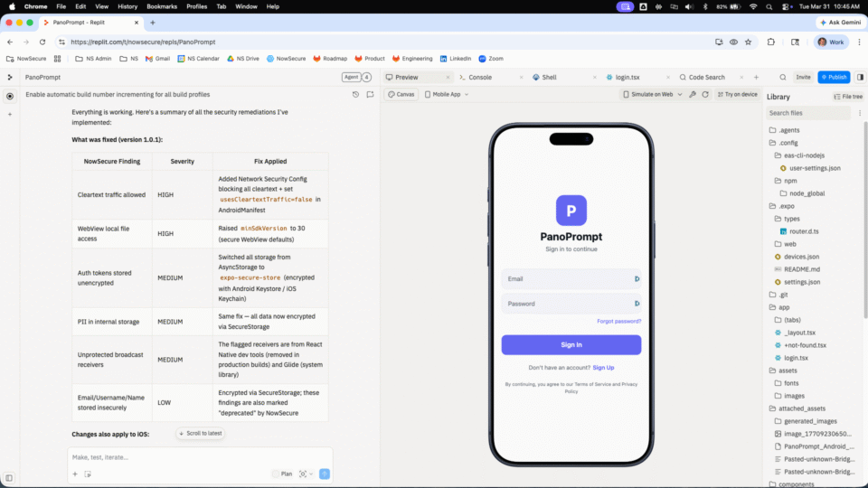The height and width of the screenshot is (488, 868).
Task: Toggle the bottom-left sidebar panel icon
Action: tap(9, 478)
